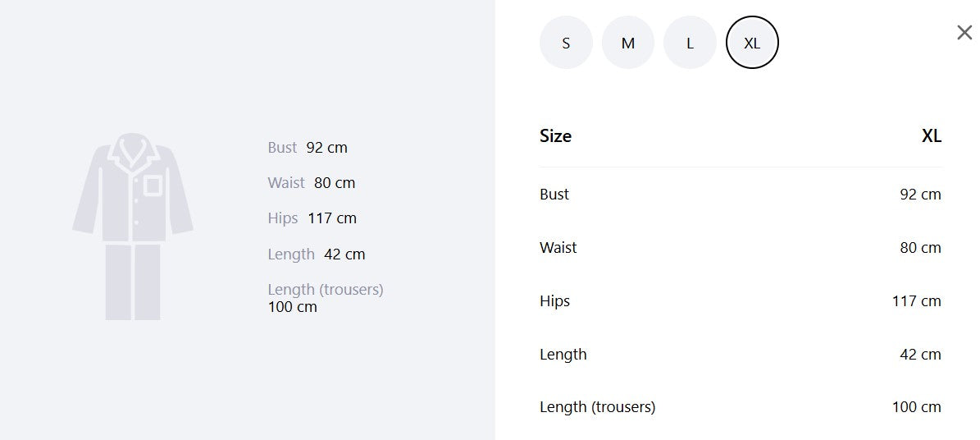Screen dimensions: 980x440
Task: Click the Hips row in size table
Action: point(741,300)
